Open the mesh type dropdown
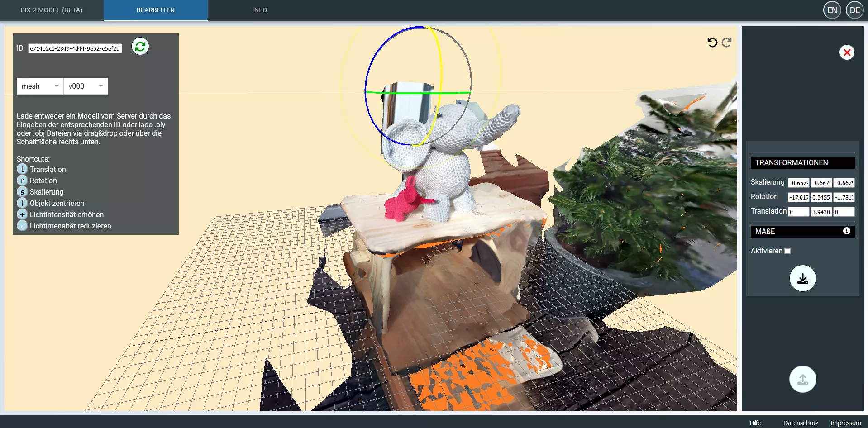Screen dimensions: 868x428 click(x=40, y=86)
